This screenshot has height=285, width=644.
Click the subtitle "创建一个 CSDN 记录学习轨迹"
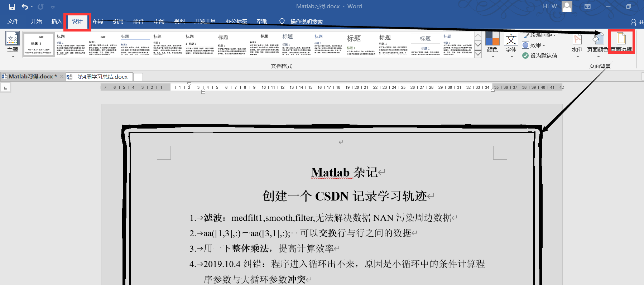coord(345,196)
